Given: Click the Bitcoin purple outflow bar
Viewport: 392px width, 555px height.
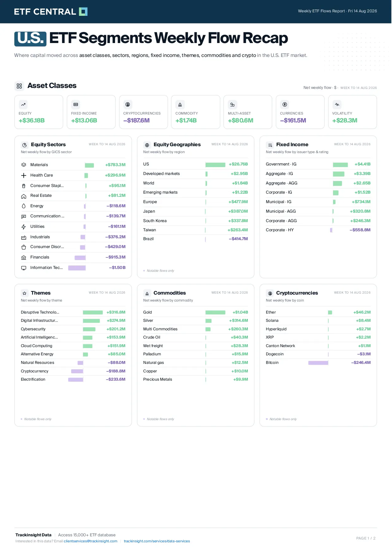Looking at the screenshot, I should [318, 363].
